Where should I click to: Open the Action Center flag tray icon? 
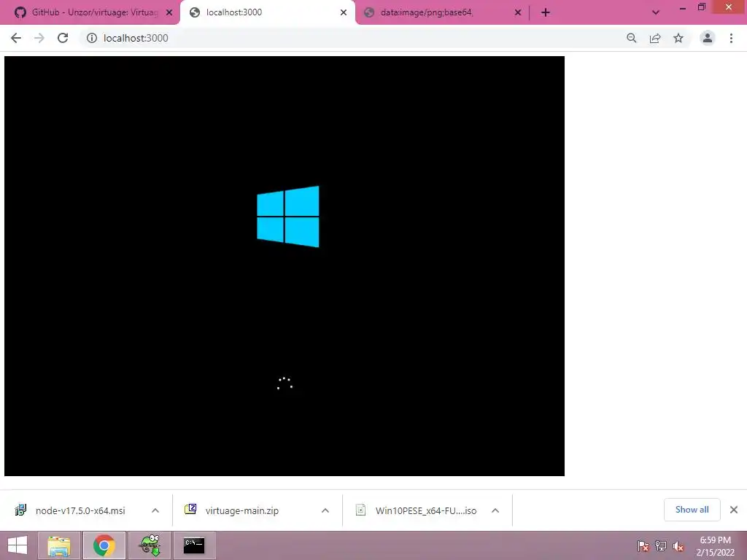pos(643,545)
